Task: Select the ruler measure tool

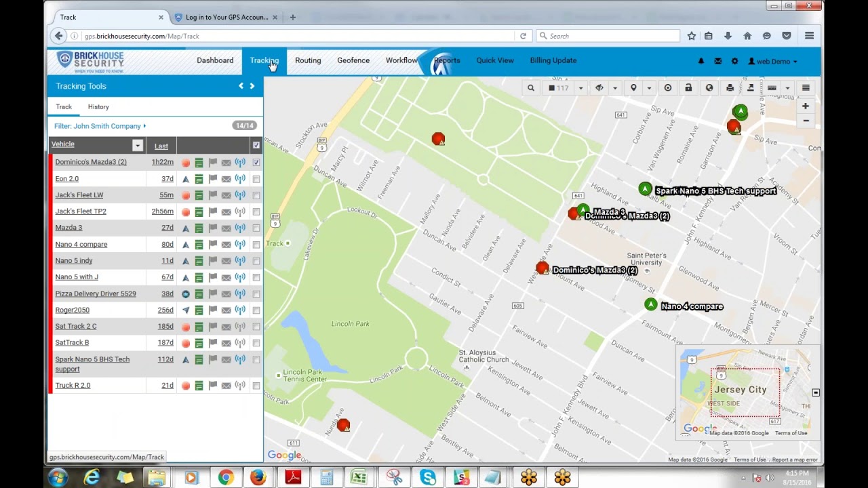Action: [772, 88]
